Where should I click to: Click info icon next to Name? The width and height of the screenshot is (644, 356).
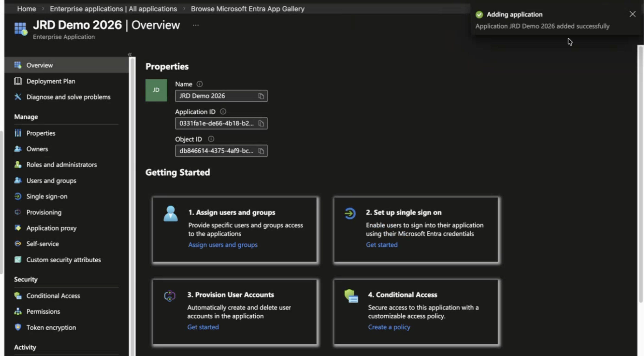(199, 84)
